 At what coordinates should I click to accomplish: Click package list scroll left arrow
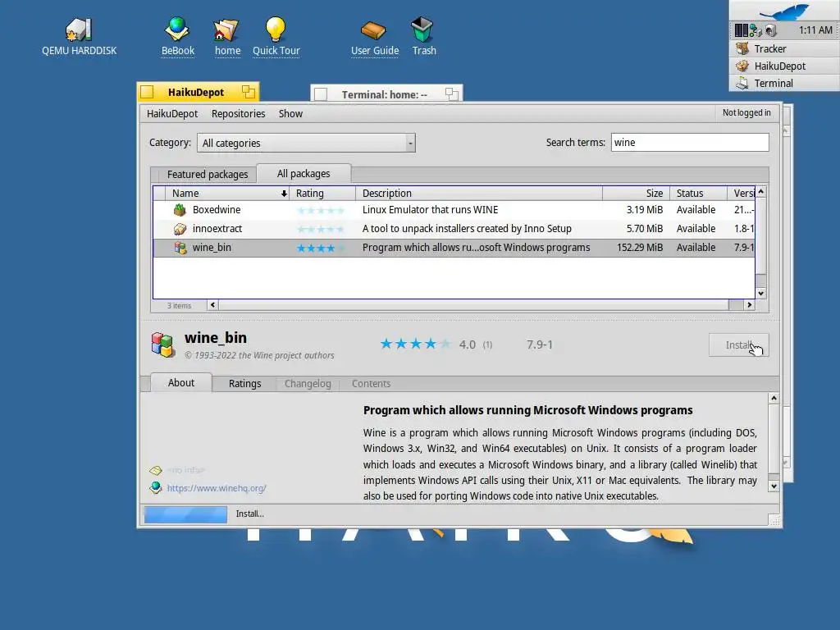(x=212, y=305)
